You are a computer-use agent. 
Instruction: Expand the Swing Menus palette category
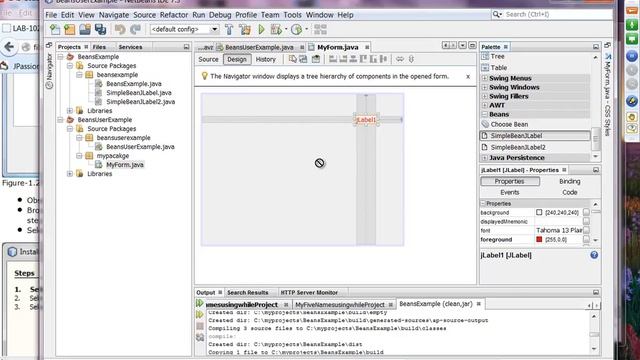pyautogui.click(x=484, y=78)
